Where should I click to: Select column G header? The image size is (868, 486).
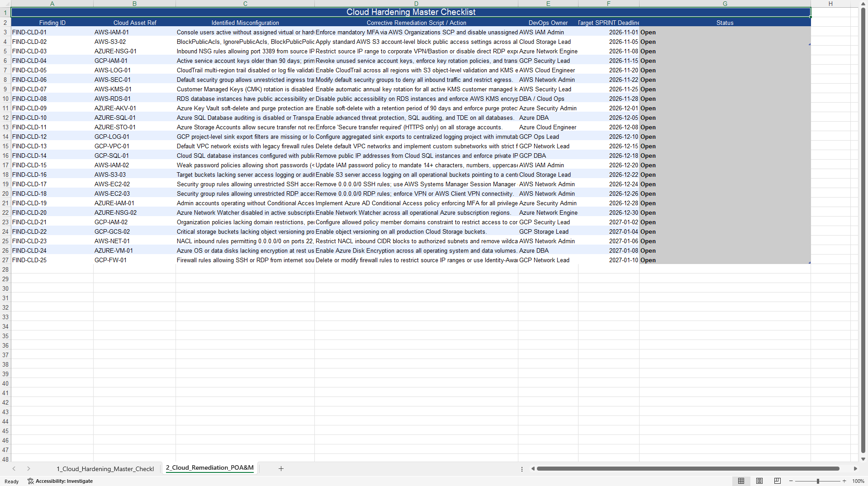point(725,4)
